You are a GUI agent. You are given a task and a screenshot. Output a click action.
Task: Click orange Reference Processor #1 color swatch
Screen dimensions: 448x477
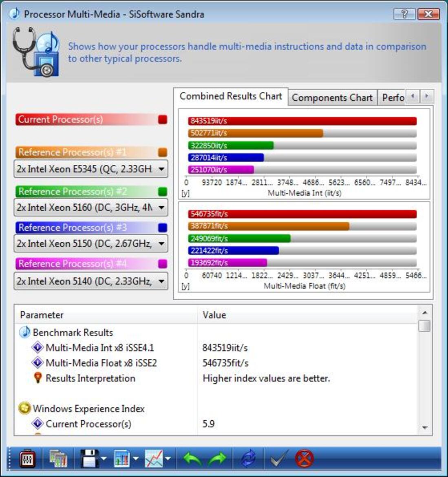click(163, 152)
